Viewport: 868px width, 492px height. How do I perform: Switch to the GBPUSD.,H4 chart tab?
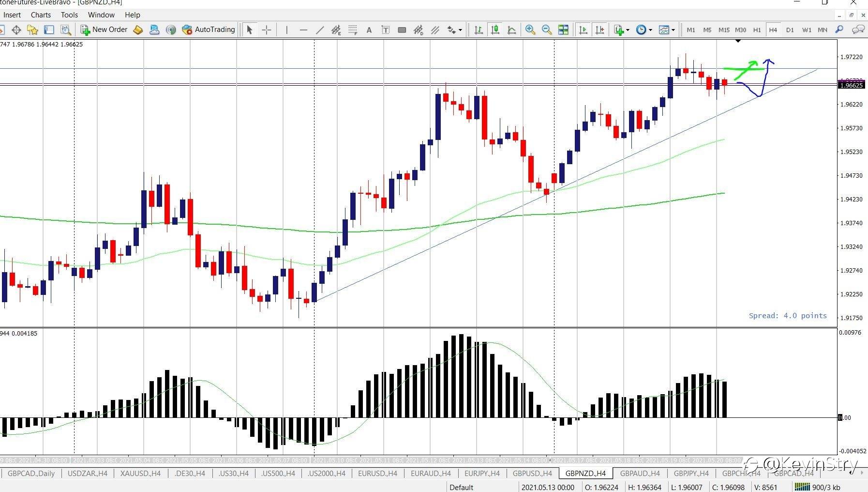pyautogui.click(x=532, y=473)
